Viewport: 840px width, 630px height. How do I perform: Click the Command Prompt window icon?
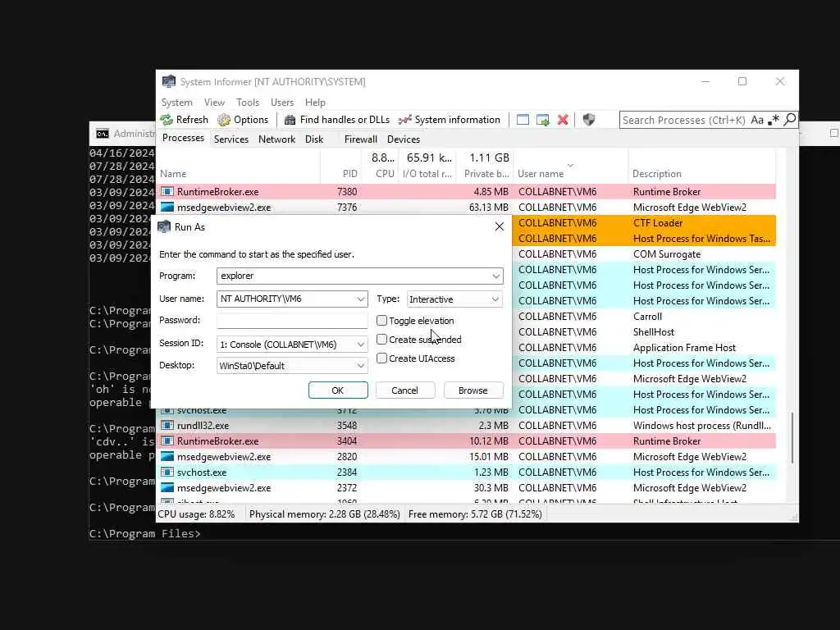[103, 134]
